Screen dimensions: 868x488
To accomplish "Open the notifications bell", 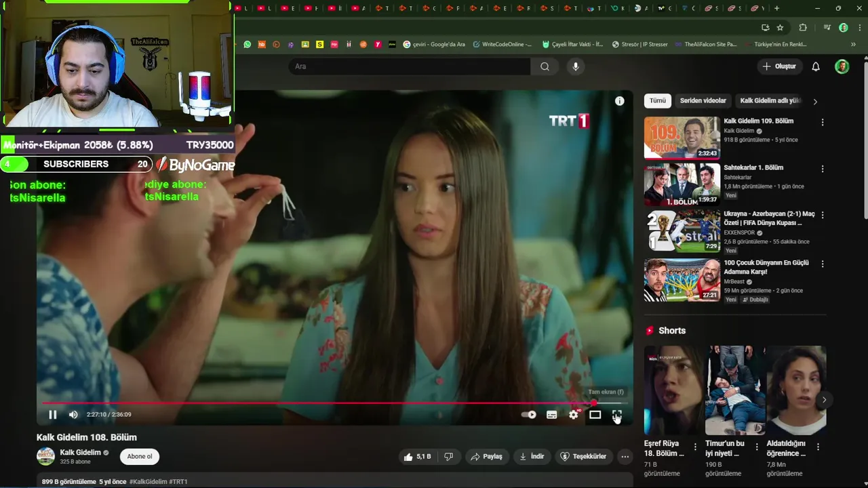I will click(816, 66).
